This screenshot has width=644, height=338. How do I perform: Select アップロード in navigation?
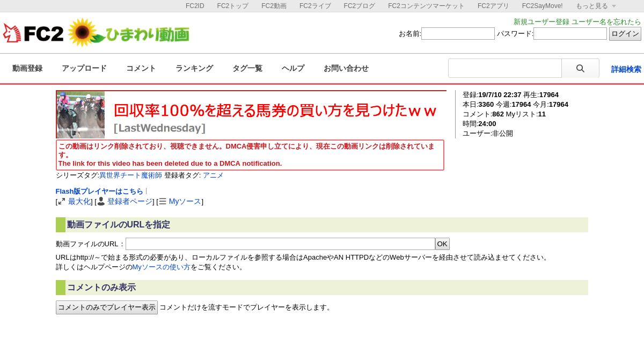[x=84, y=69]
